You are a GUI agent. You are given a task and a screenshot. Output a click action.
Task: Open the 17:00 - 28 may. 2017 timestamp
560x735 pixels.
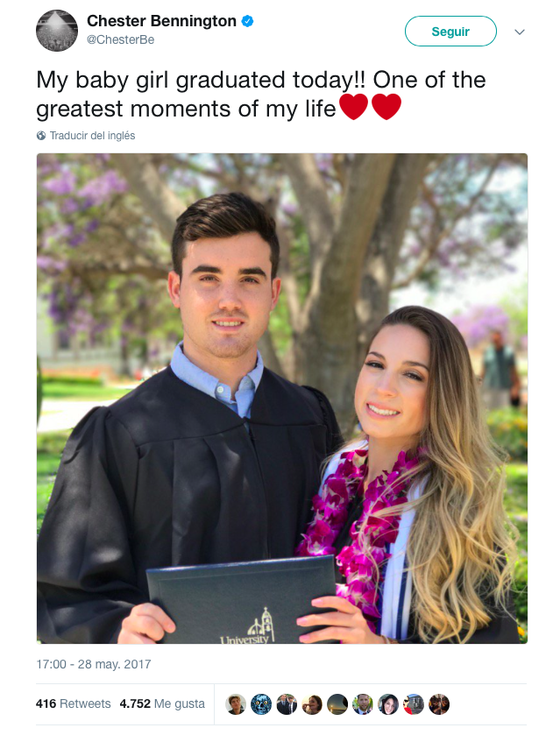click(94, 664)
